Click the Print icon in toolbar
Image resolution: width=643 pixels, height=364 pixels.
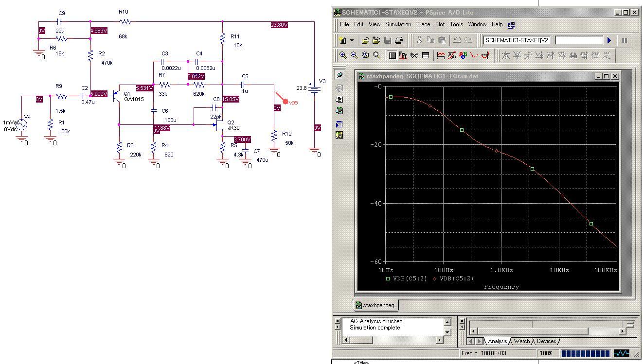[399, 40]
